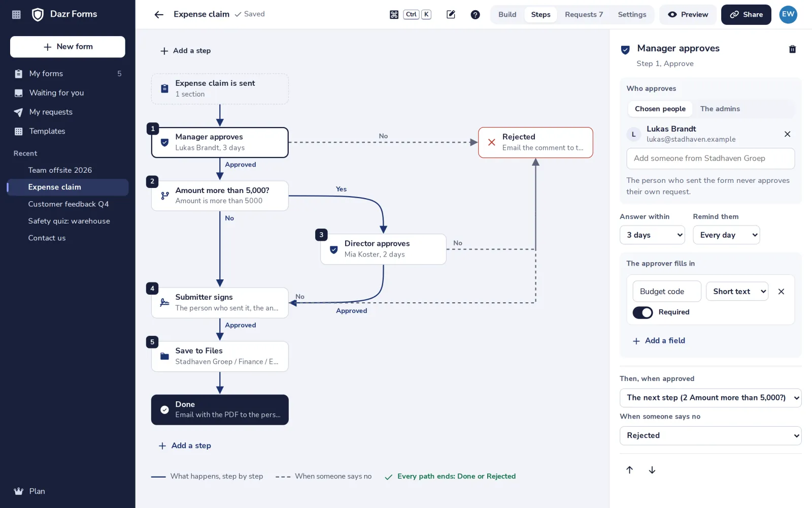Switch to the Build tab
This screenshot has width=812, height=508.
(507, 15)
